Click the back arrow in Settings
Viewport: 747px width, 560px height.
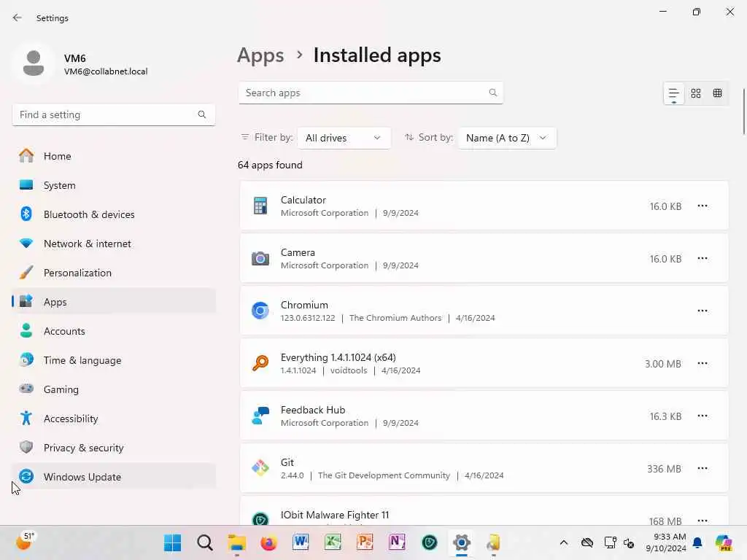(18, 17)
